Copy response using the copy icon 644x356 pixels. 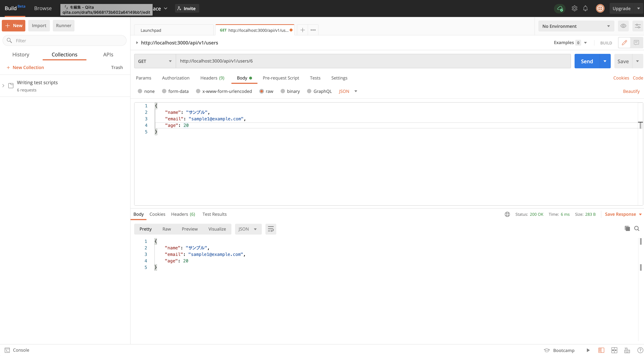pos(627,228)
